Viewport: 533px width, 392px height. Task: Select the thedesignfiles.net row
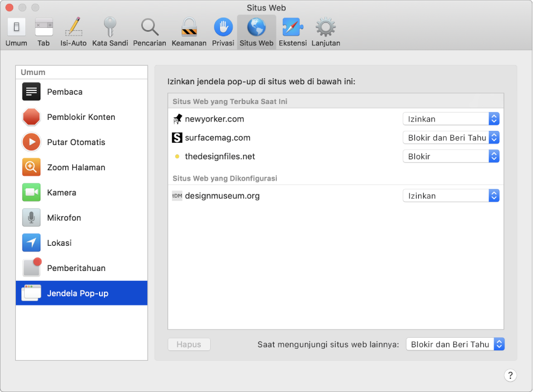(x=335, y=157)
